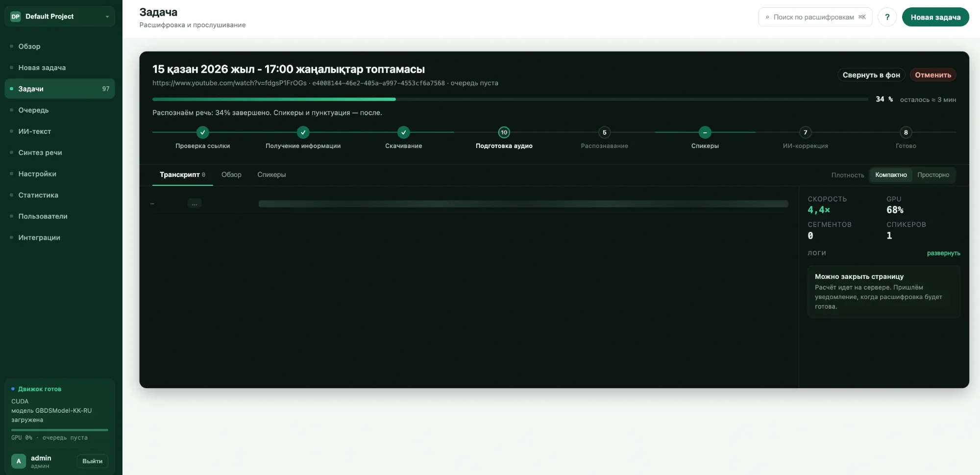The image size is (980, 475).
Task: Open Настройки in the sidebar
Action: (x=60, y=174)
